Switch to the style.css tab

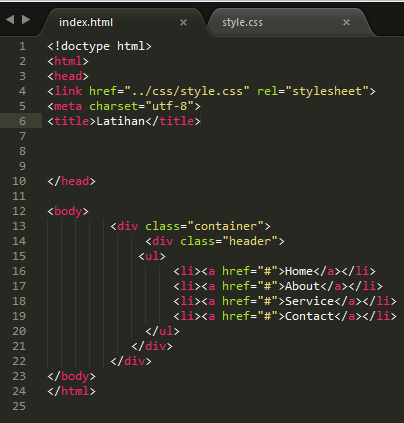[x=242, y=22]
